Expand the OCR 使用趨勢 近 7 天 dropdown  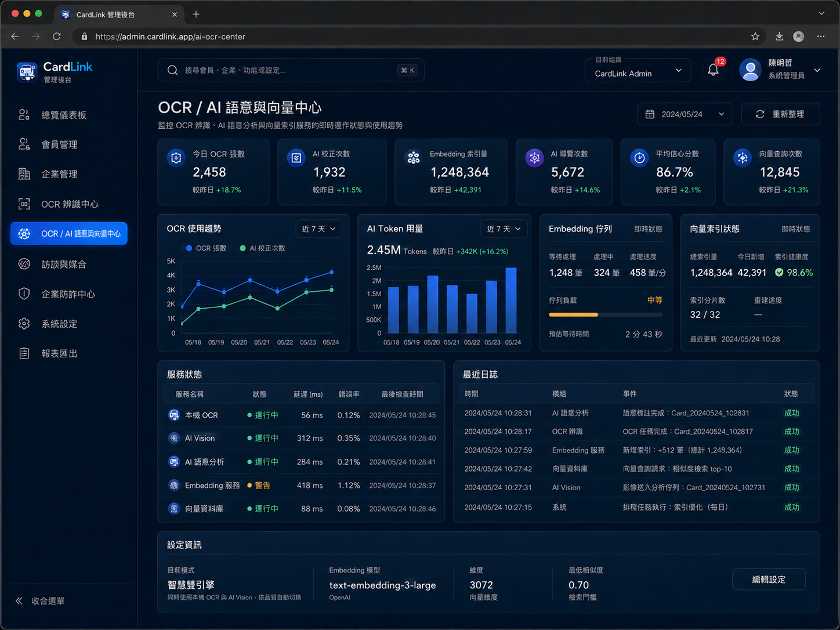318,229
